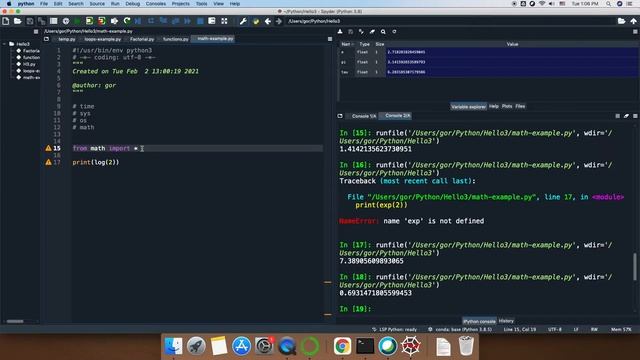Viewport: 640px width, 360px height.
Task: Click the Open file toolbar icon
Action: tap(18, 21)
